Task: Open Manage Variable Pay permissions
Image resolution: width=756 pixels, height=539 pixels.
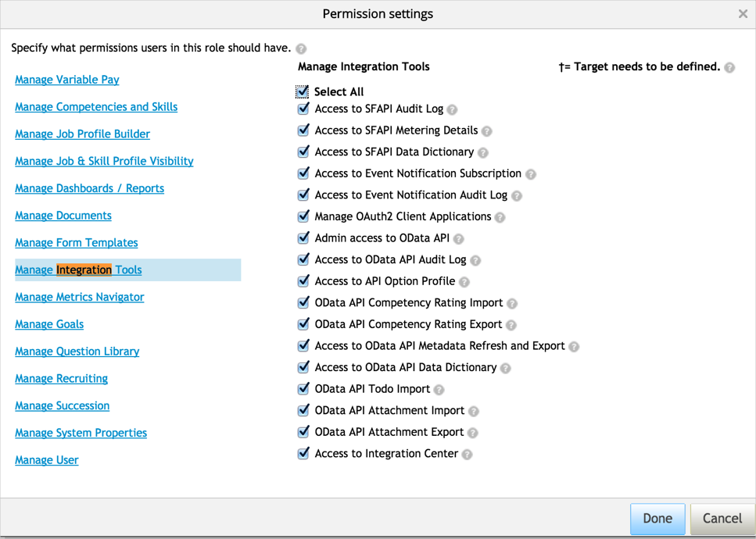Action: coord(67,80)
